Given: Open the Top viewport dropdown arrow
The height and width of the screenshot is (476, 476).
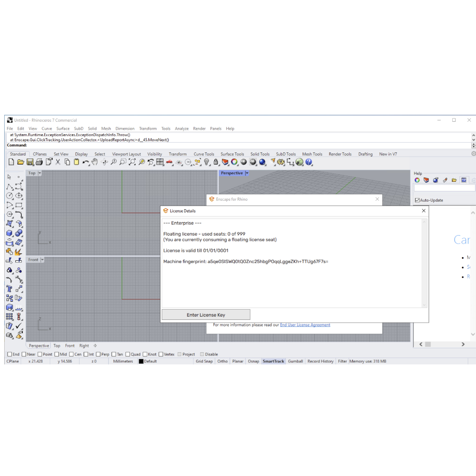Looking at the screenshot, I should (x=40, y=173).
